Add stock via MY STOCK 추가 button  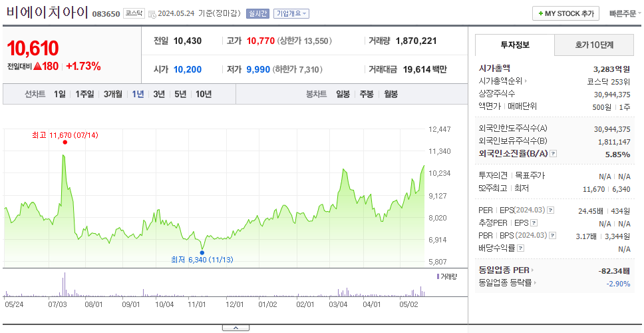[x=566, y=13]
